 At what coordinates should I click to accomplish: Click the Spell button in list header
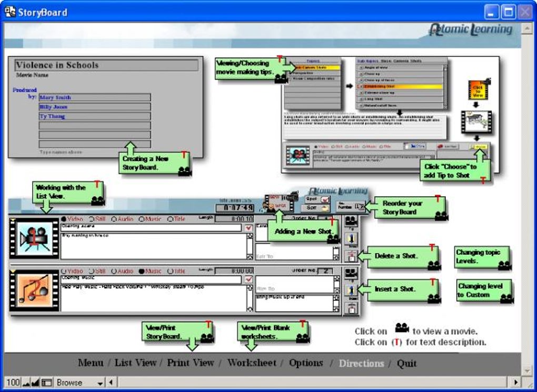[317, 199]
